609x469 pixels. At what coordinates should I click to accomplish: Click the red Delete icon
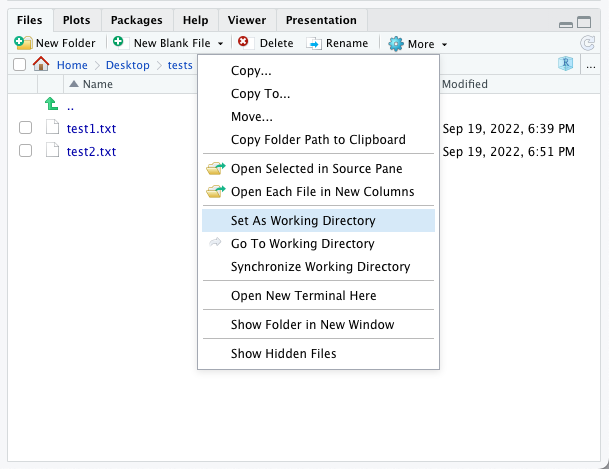tap(243, 43)
